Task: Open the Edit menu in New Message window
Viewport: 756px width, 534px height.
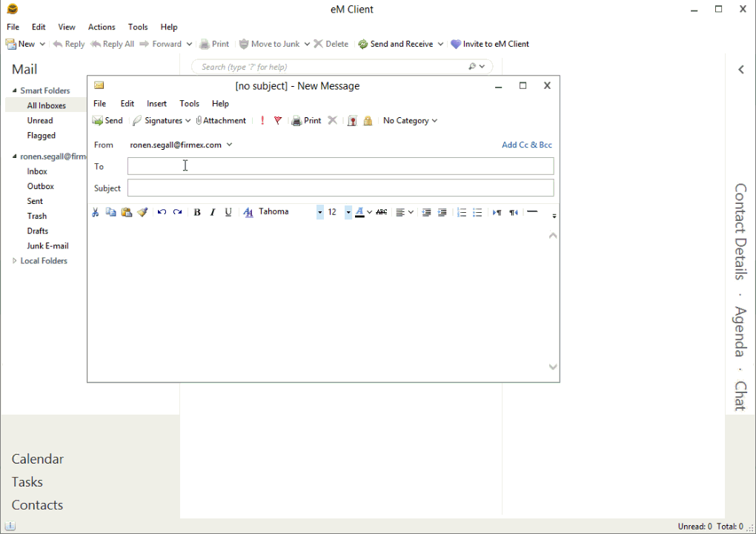Action: coord(127,104)
